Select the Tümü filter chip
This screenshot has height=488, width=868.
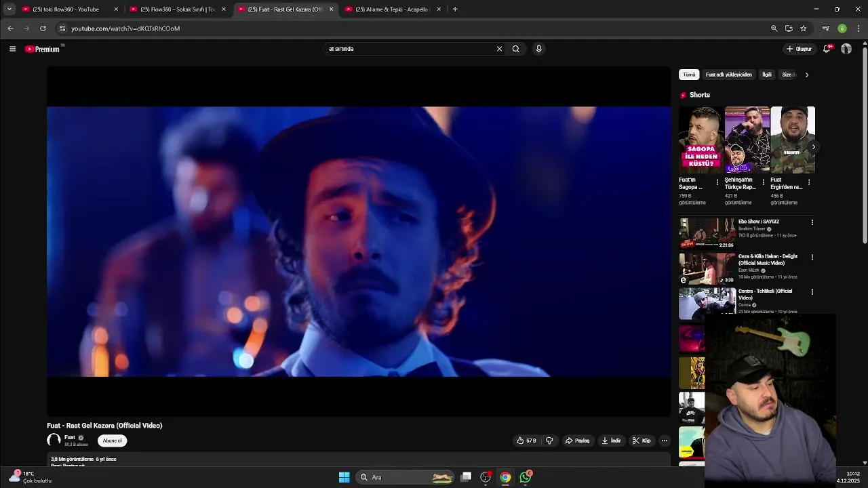[x=689, y=75]
